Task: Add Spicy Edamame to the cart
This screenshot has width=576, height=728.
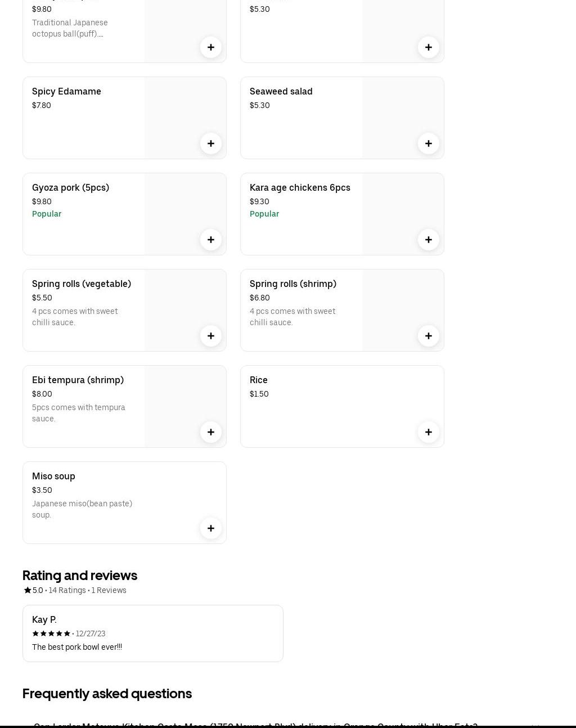Action: (211, 143)
